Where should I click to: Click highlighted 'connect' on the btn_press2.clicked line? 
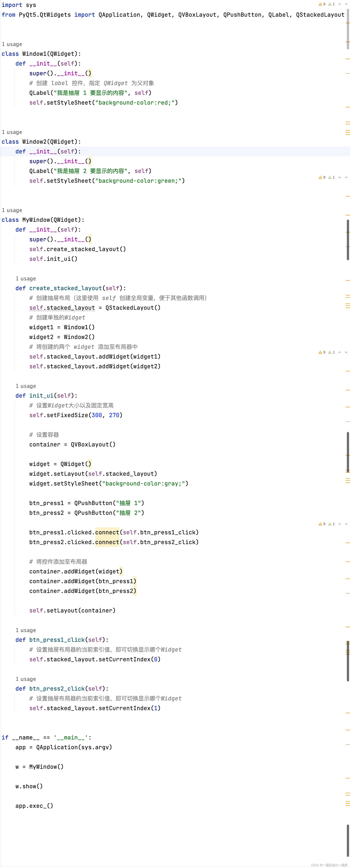107,543
